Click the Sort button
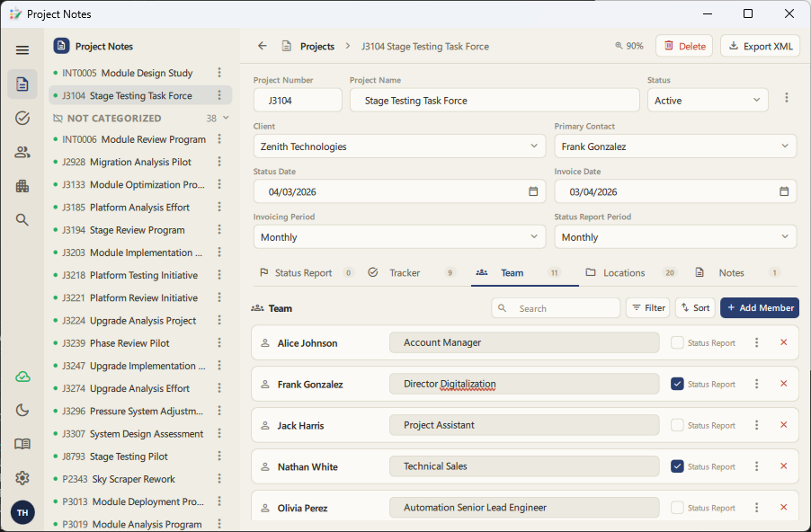Screen dimensions: 811x532 pyautogui.click(x=695, y=307)
